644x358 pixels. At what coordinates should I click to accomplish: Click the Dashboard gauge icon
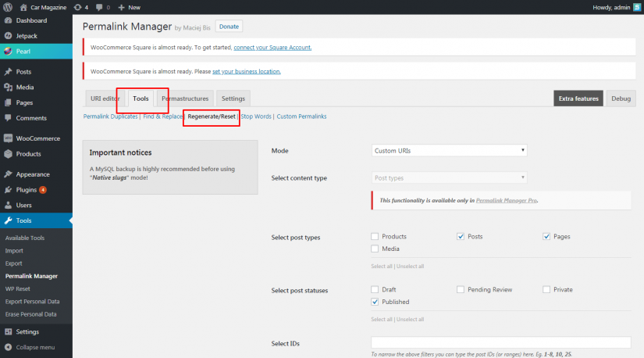9,20
